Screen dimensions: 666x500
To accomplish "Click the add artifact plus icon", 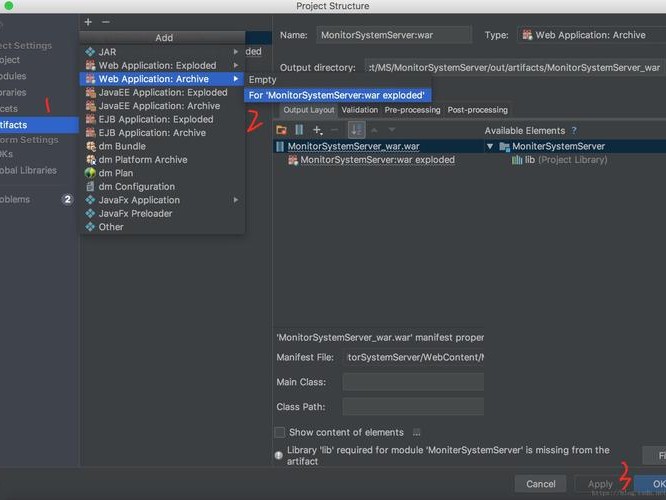I will [x=88, y=22].
